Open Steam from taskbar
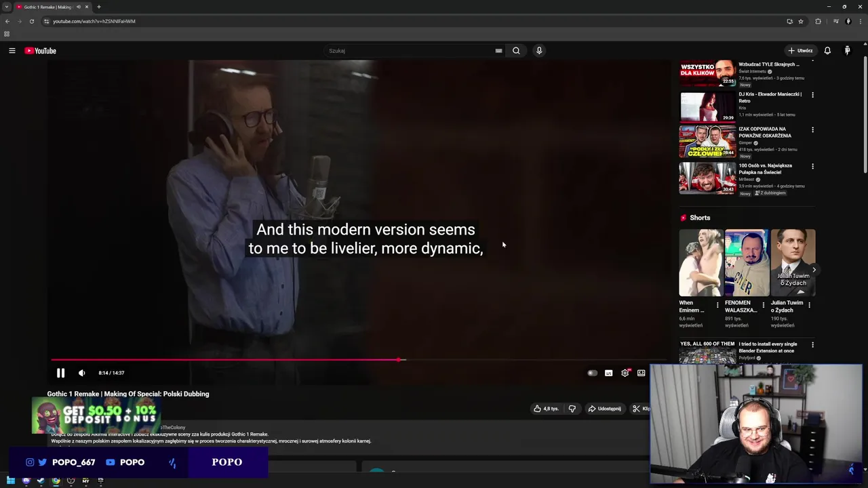This screenshot has height=488, width=868. [41, 481]
